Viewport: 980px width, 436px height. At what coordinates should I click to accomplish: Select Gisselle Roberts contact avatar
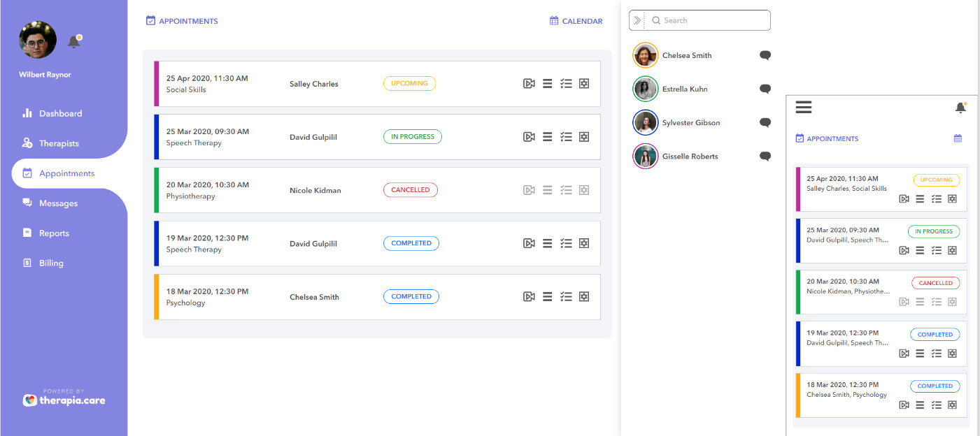coord(645,157)
